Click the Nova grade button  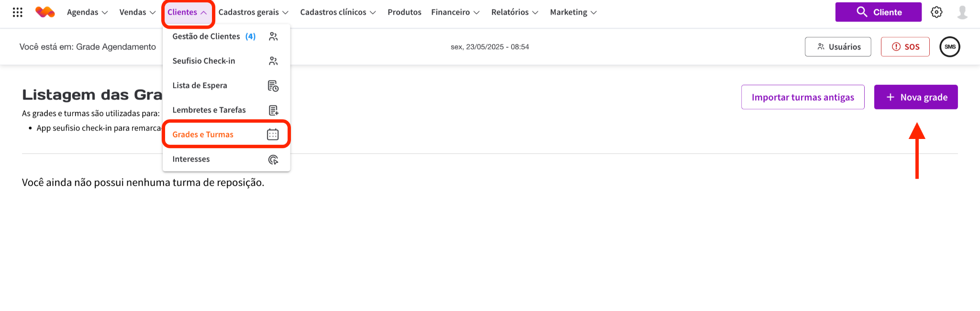(x=915, y=97)
